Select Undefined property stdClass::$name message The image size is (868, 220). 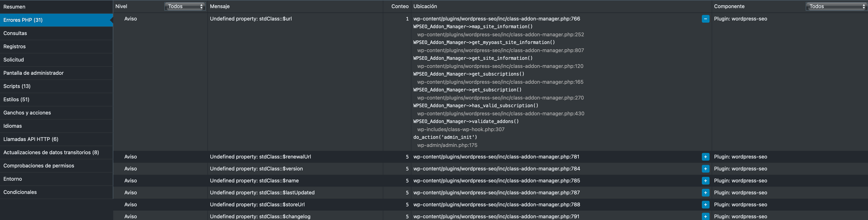(x=254, y=181)
